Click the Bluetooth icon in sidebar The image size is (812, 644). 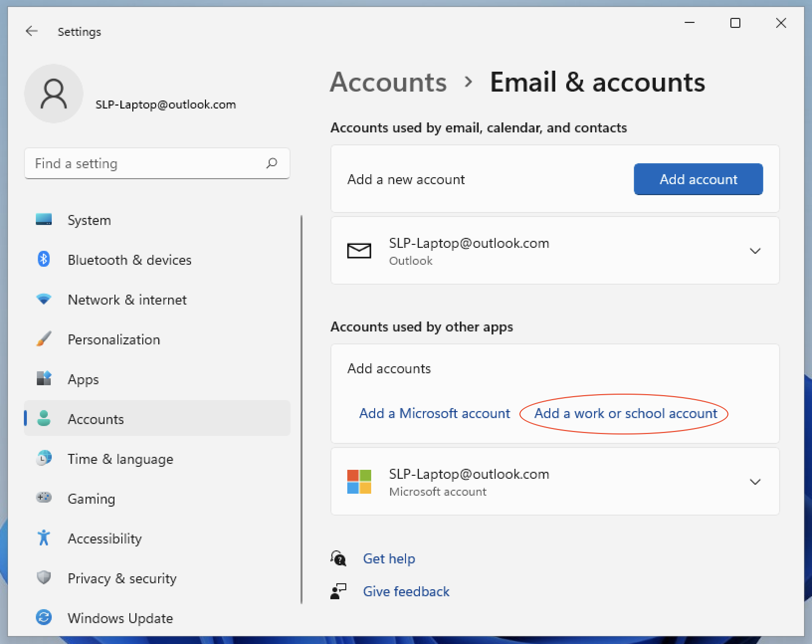(44, 259)
